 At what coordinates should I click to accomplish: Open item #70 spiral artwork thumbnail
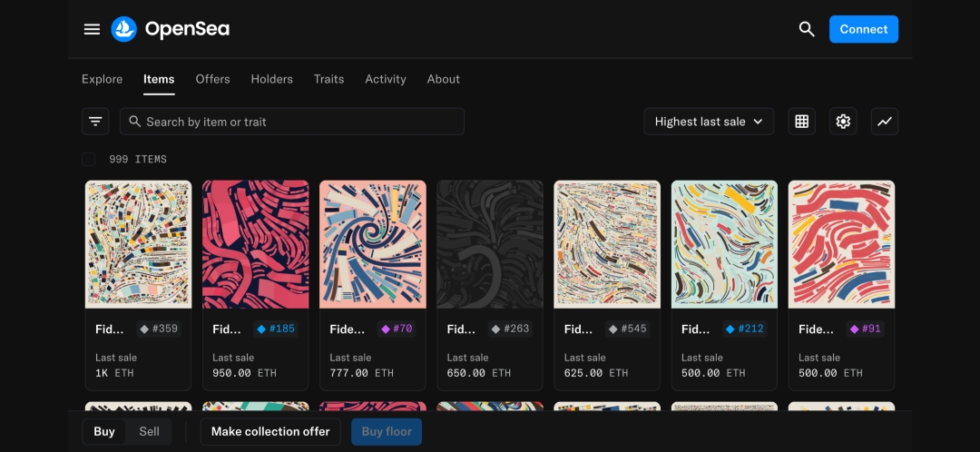click(373, 244)
